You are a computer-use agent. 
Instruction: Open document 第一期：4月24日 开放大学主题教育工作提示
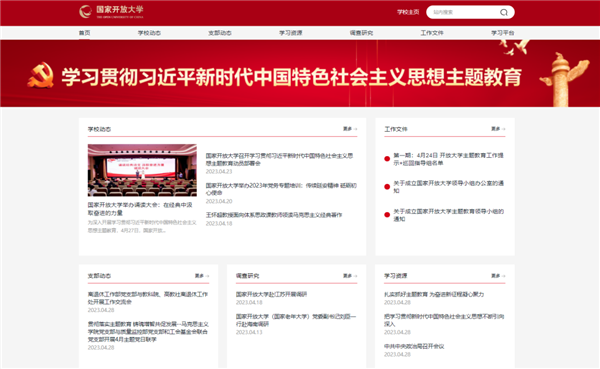point(448,159)
